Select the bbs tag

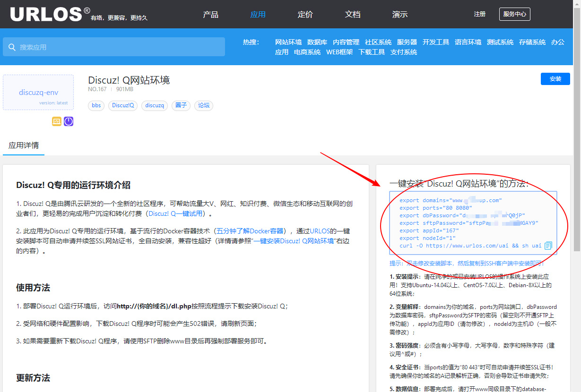pos(96,105)
